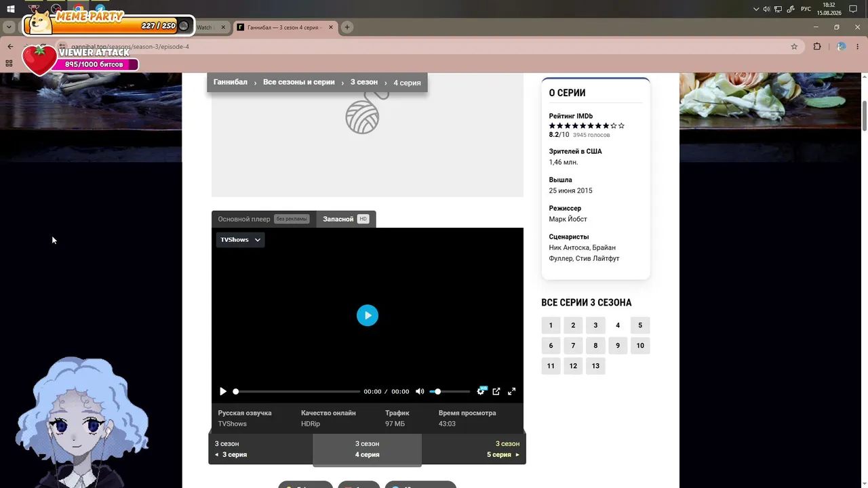
Task: Open episode 6 in the season list
Action: pos(551,346)
